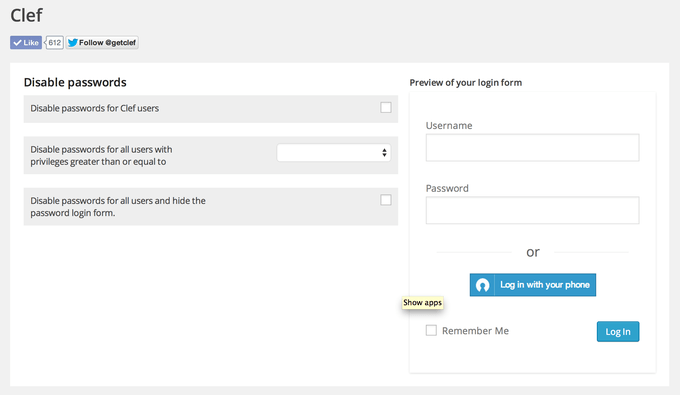Click 'privileges greater than or equal to' text
This screenshot has width=680, height=395.
point(98,162)
